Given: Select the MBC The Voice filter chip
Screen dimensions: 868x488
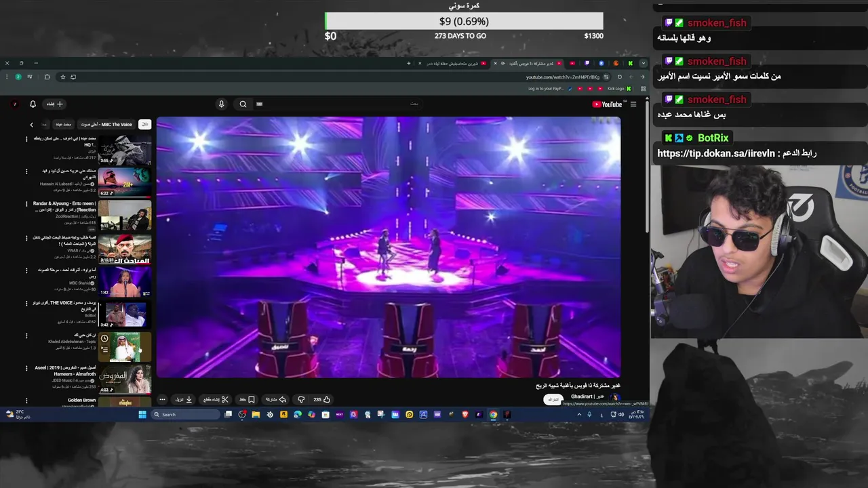Looking at the screenshot, I should [106, 124].
